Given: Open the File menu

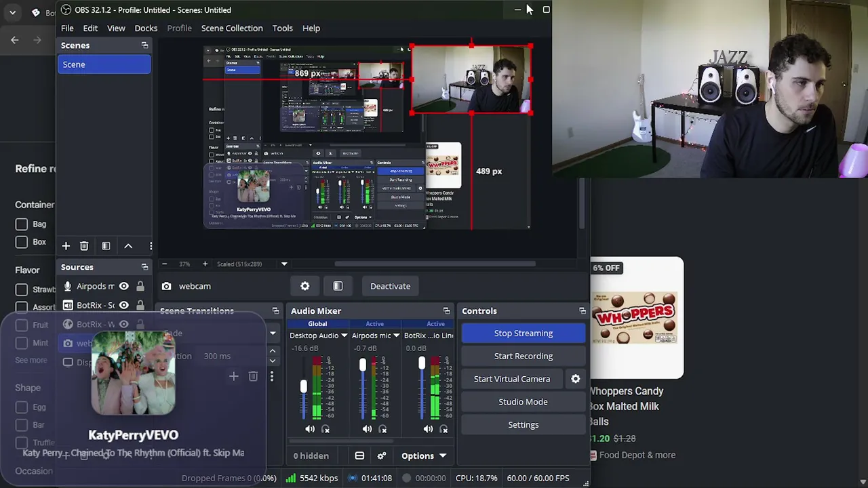Looking at the screenshot, I should (67, 28).
